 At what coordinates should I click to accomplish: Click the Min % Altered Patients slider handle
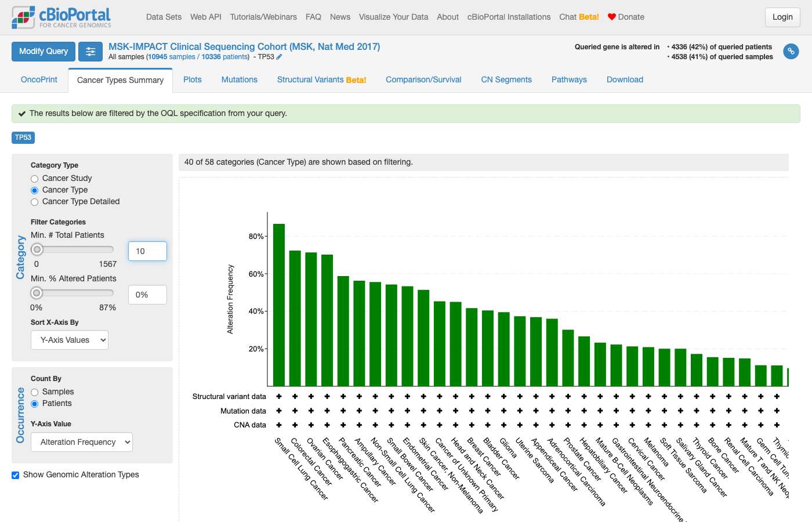[37, 293]
